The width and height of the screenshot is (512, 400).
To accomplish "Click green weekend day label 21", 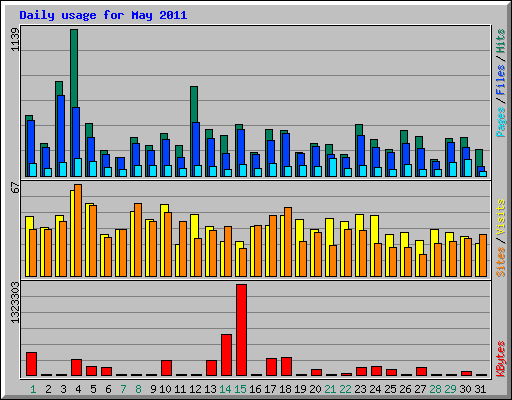I will coord(330,389).
